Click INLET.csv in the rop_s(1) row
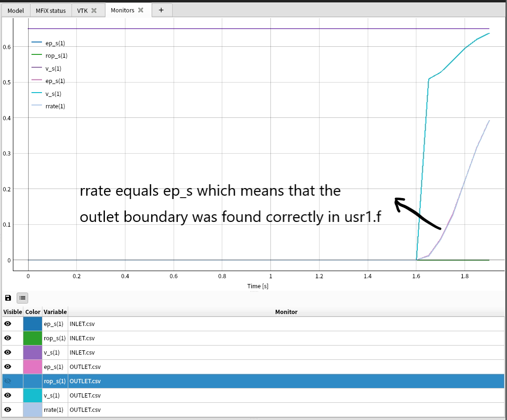The height and width of the screenshot is (420, 507). pyautogui.click(x=82, y=338)
